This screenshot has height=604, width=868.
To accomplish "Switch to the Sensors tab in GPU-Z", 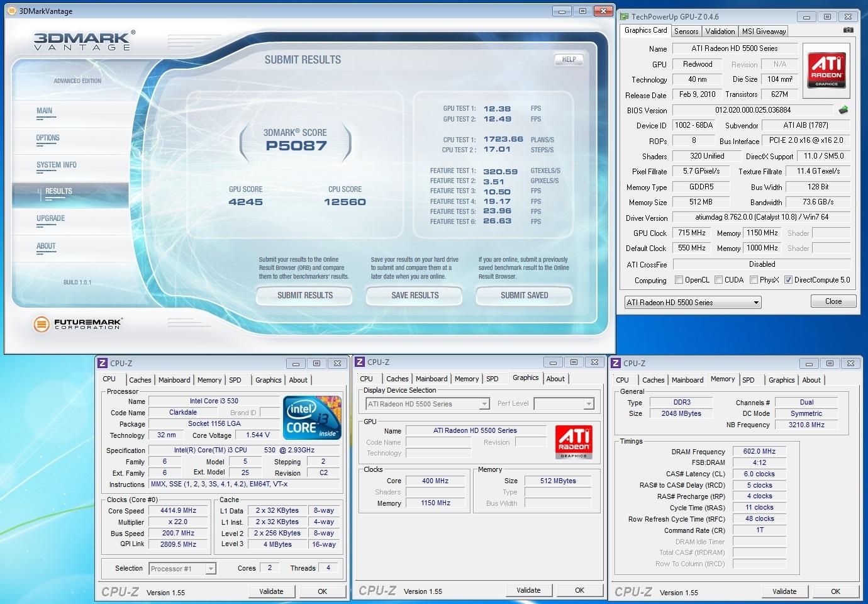I will pos(686,31).
